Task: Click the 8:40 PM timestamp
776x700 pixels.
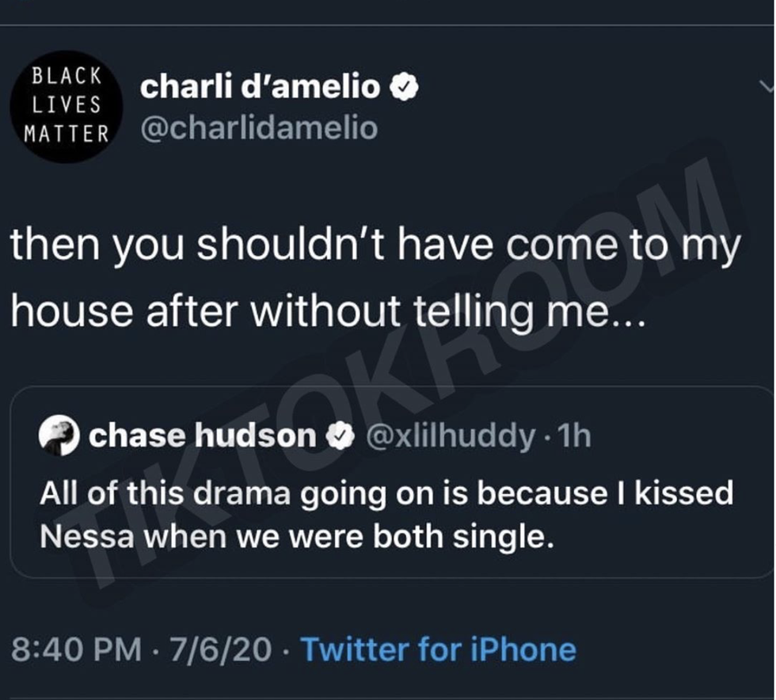Action: 79,649
